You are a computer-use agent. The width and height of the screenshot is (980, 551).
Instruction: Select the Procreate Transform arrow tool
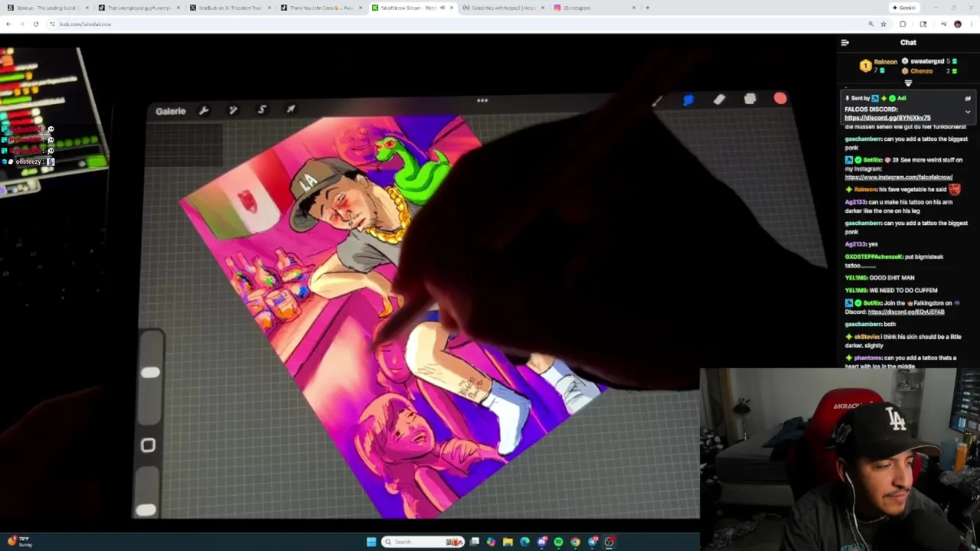(291, 109)
